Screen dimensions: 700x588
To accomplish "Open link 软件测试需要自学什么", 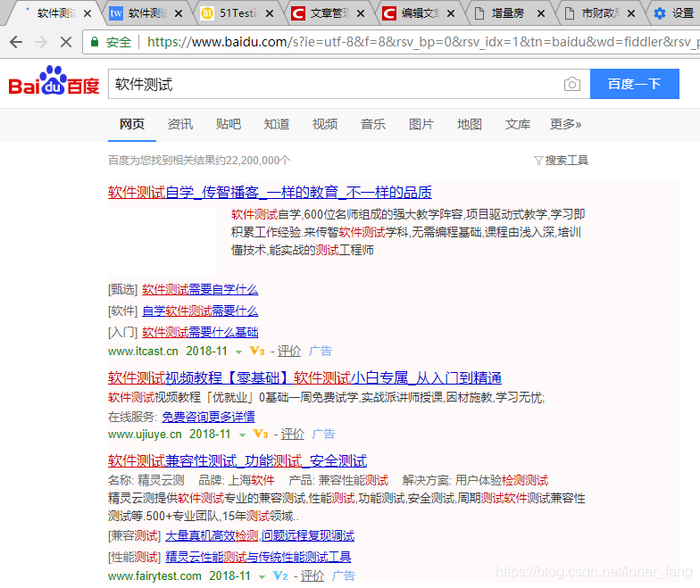I will click(x=200, y=289).
